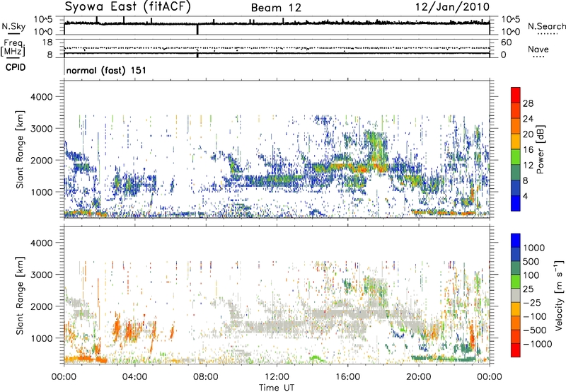Viewport: 566px width, 392px height.
Task: Click the date '12/Jan/2010'
Action: point(453,7)
